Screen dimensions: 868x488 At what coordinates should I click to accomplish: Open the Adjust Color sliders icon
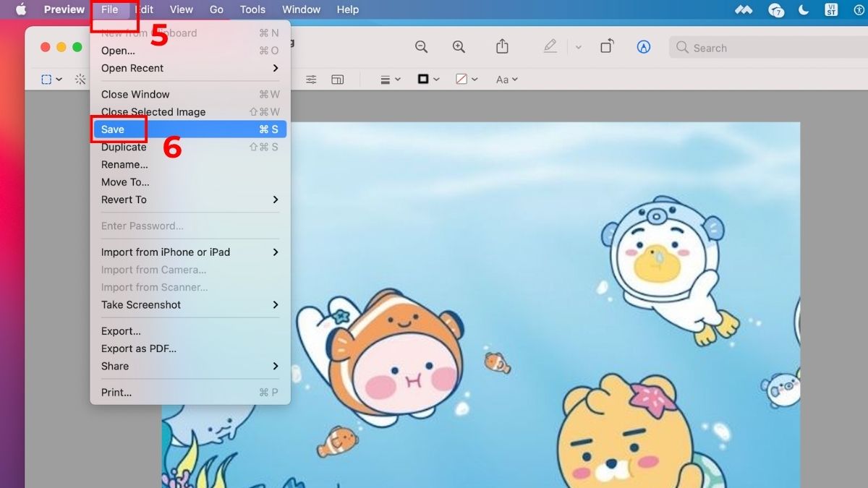(310, 80)
